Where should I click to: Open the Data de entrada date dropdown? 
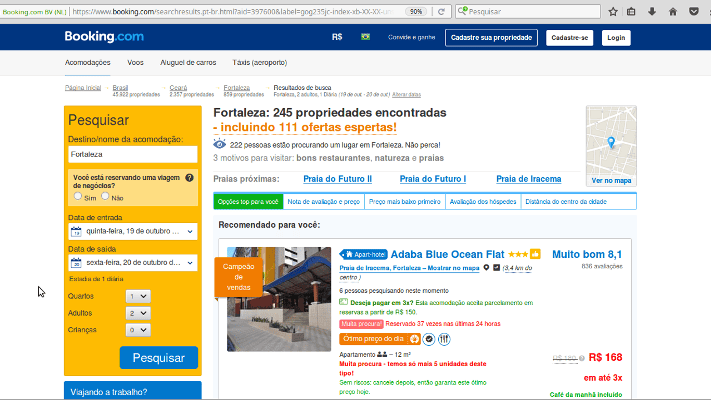(x=133, y=231)
